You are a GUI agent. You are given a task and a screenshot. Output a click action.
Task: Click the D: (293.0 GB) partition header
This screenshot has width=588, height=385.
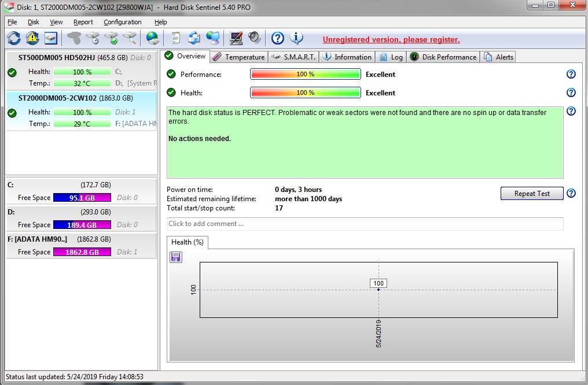click(59, 212)
